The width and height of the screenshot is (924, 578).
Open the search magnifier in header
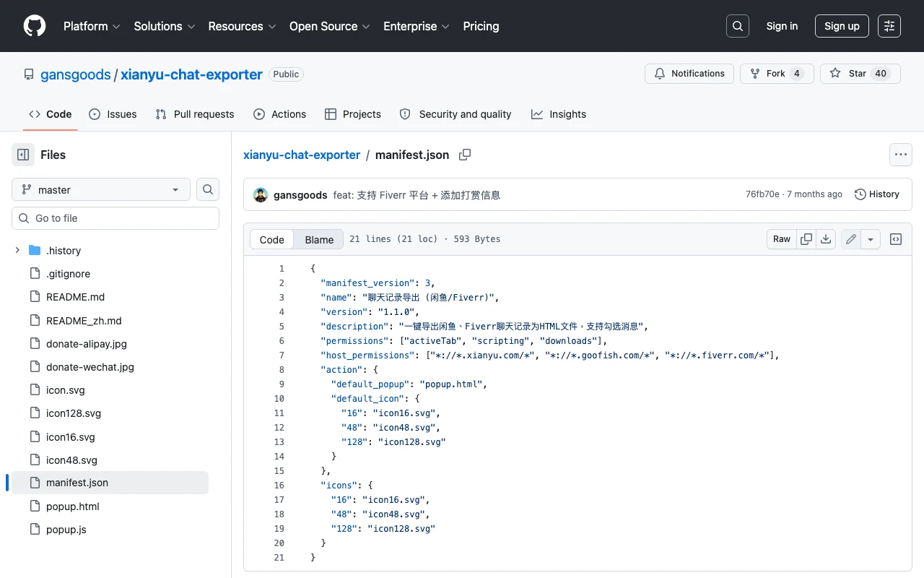[738, 26]
